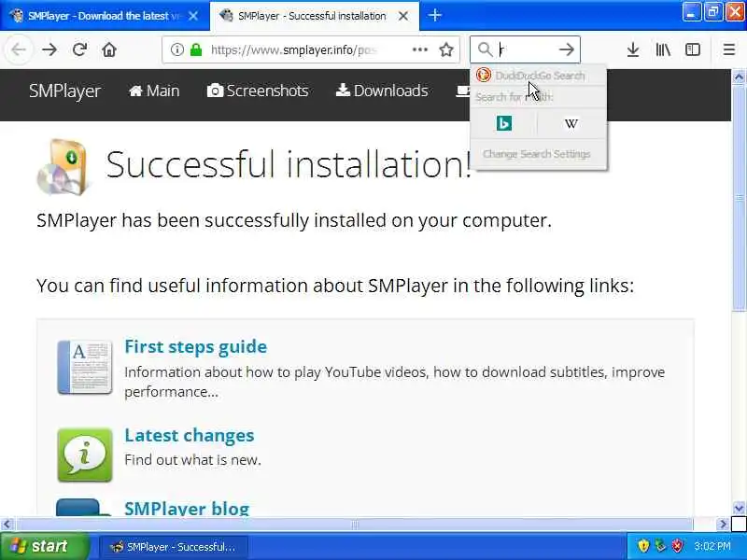This screenshot has width=747, height=560.
Task: Search with Bing engine icon
Action: coord(504,123)
